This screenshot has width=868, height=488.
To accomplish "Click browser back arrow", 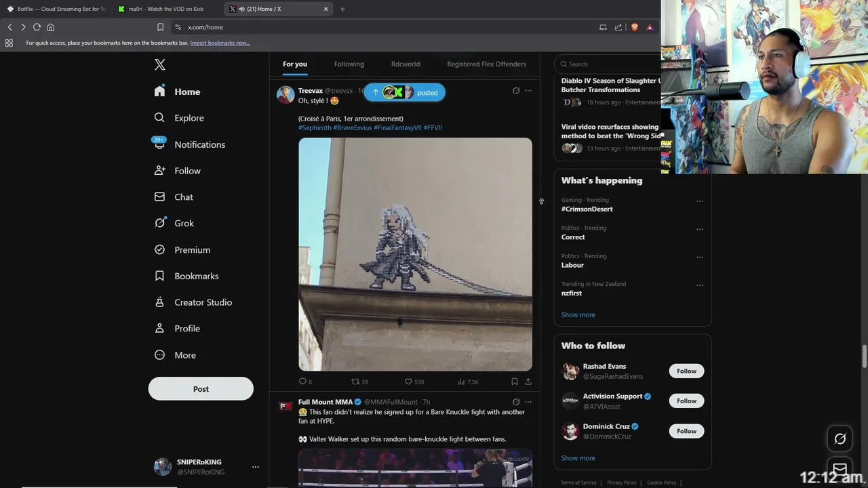I will [9, 27].
